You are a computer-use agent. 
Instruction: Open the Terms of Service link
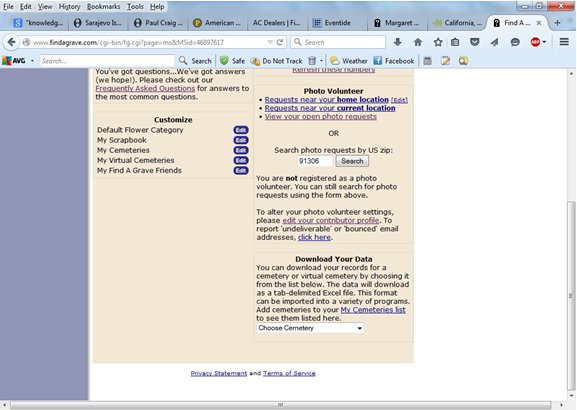coord(289,373)
